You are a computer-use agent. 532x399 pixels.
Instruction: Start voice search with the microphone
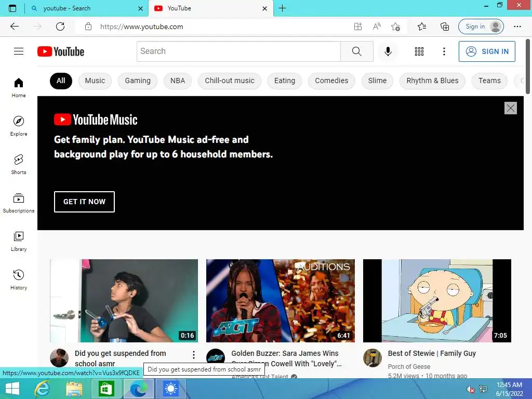388,51
